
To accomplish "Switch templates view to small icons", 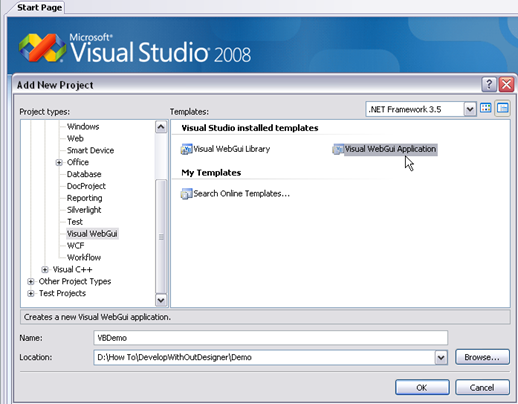I will click(x=502, y=108).
